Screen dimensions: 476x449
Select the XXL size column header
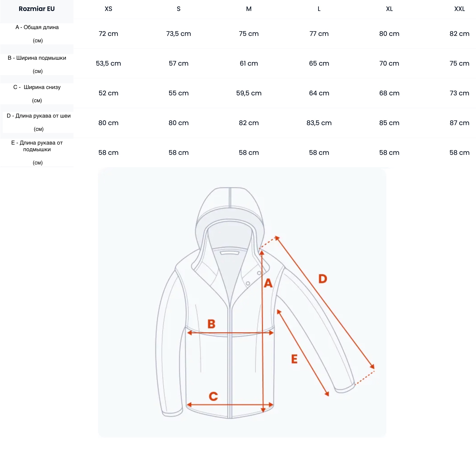(459, 9)
